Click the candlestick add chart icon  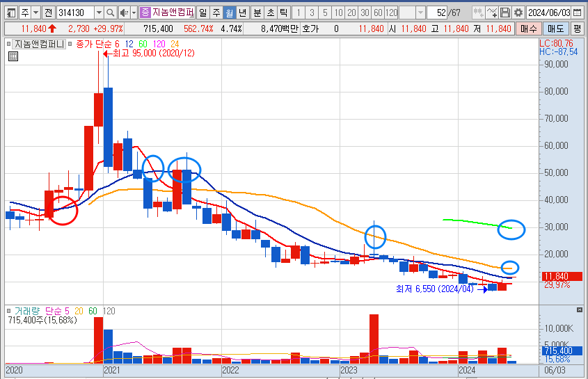point(478,13)
